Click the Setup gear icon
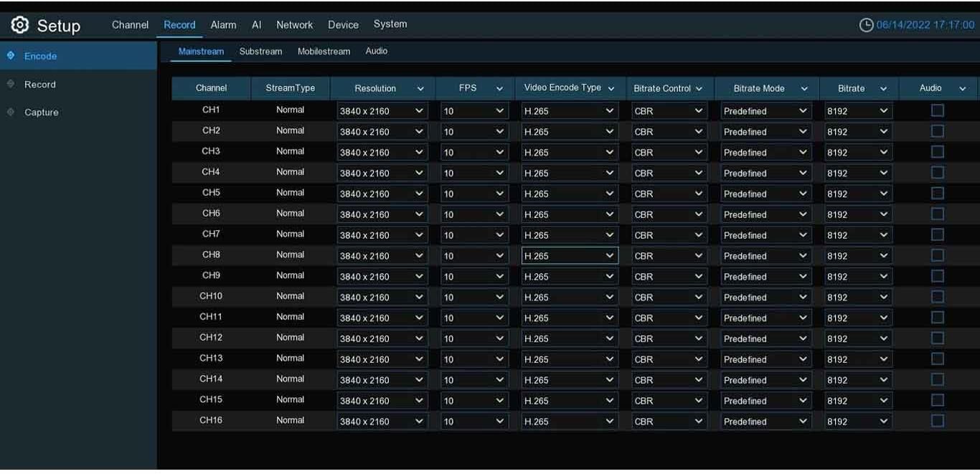 20,25
